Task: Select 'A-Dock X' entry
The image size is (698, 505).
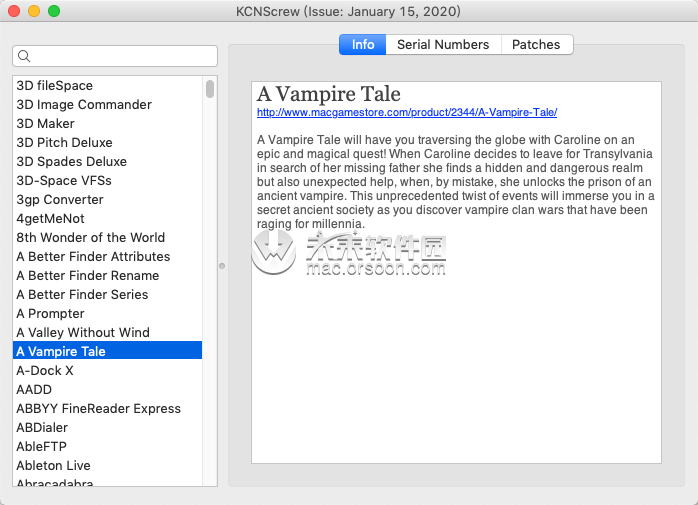Action: (107, 371)
